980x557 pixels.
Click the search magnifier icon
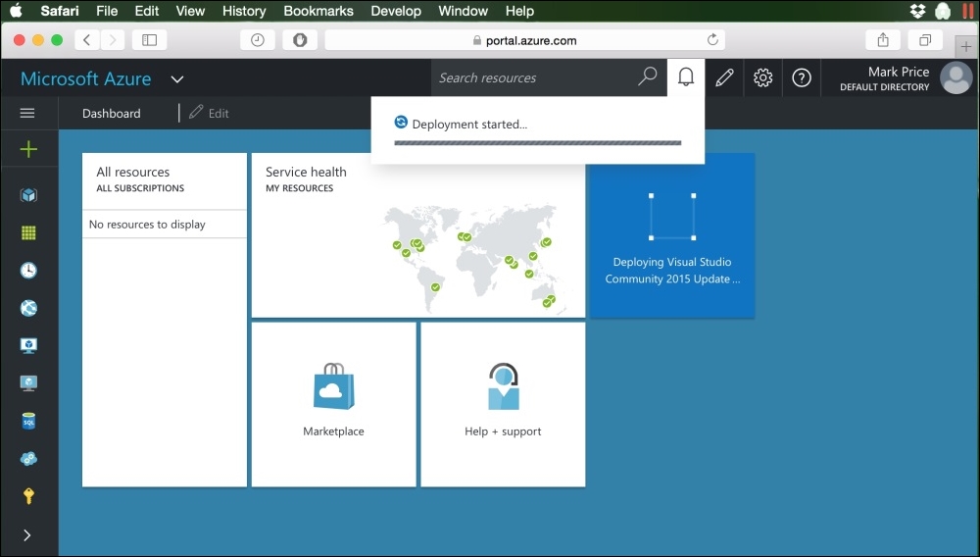tap(648, 76)
